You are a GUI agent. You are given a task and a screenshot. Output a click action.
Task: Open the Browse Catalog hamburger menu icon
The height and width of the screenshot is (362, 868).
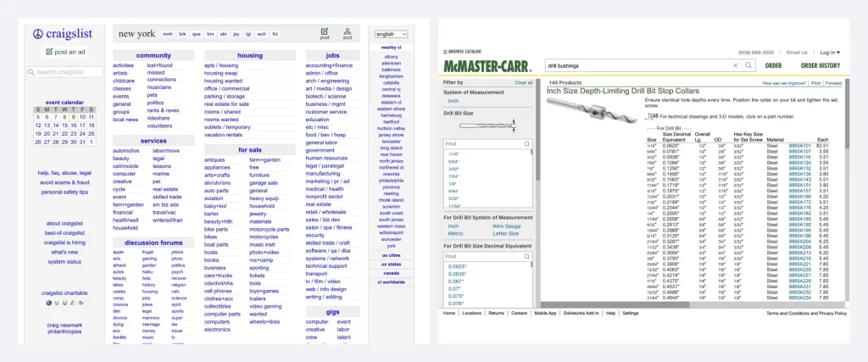click(445, 52)
